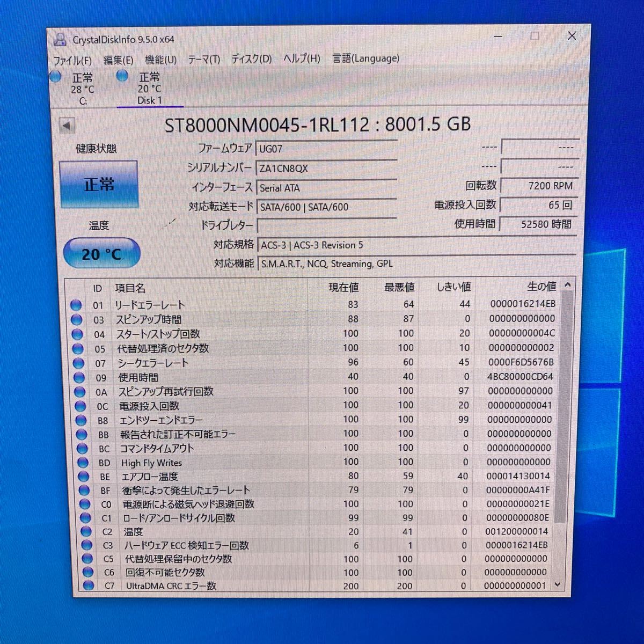Click the status icon for row 09
Image resolution: width=644 pixels, height=644 pixels.
[x=79, y=378]
